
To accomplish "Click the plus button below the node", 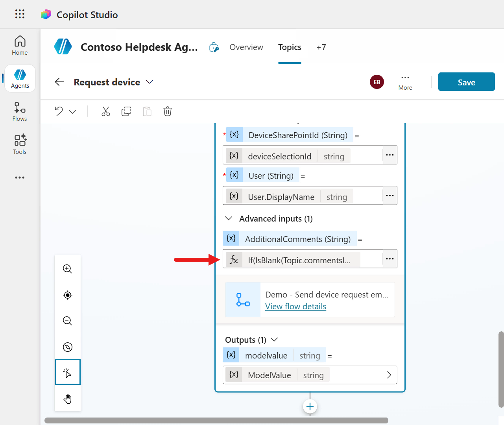I will click(x=310, y=406).
